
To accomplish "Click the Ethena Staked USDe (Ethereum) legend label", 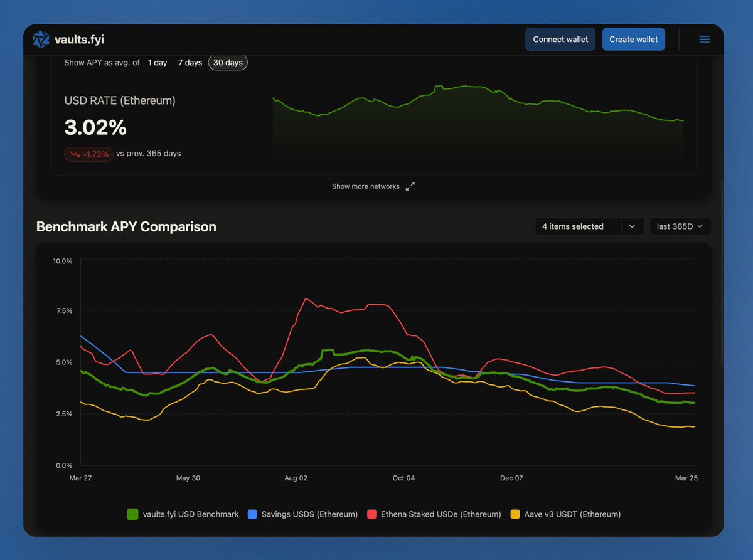I will tap(441, 514).
